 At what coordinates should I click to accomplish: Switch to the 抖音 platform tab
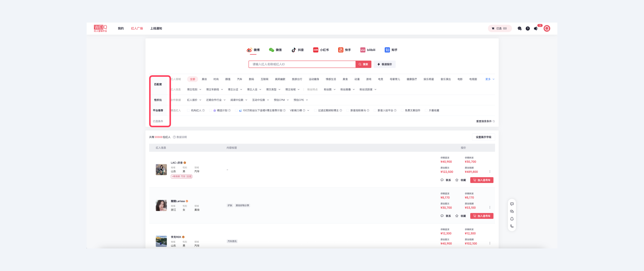298,50
